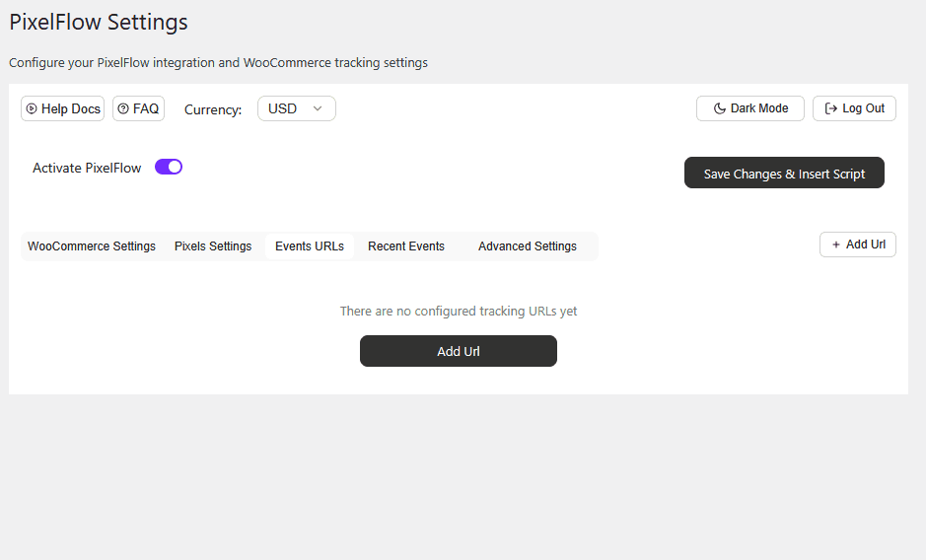Viewport: 926px width, 560px height.
Task: Select the Events URLs tab
Action: click(310, 246)
